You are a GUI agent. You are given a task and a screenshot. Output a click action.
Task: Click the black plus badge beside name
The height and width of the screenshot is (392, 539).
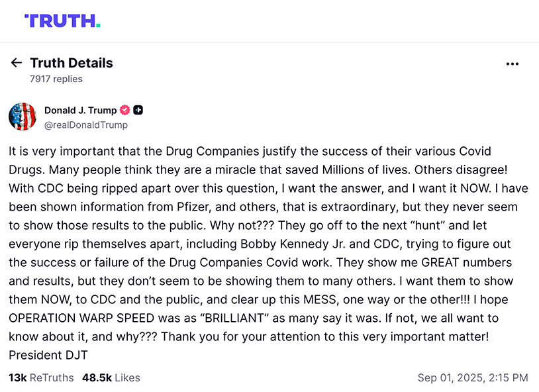point(138,110)
